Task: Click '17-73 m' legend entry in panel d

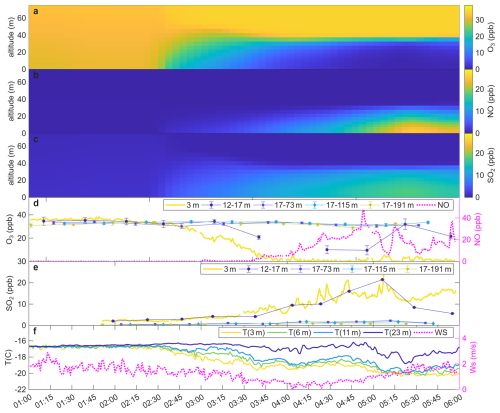Action: (278, 205)
